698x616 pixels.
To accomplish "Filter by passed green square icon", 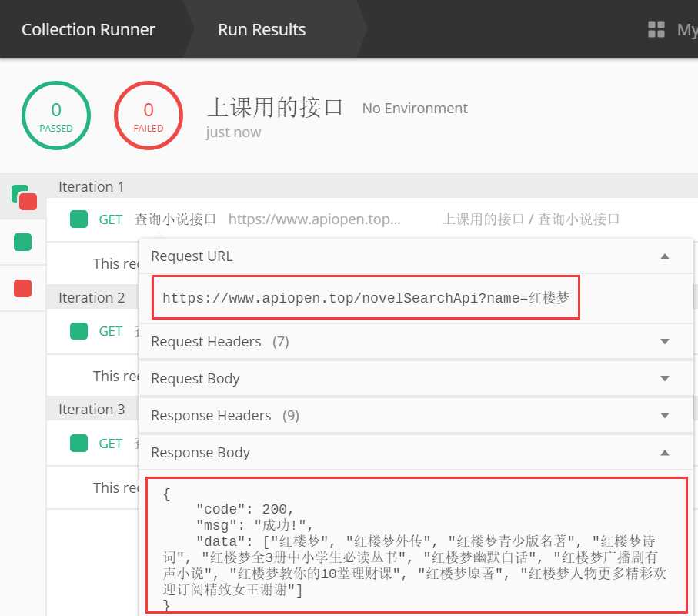I will [23, 243].
